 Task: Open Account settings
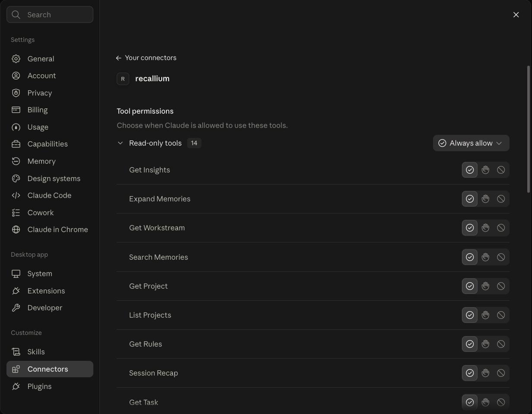pyautogui.click(x=50, y=76)
